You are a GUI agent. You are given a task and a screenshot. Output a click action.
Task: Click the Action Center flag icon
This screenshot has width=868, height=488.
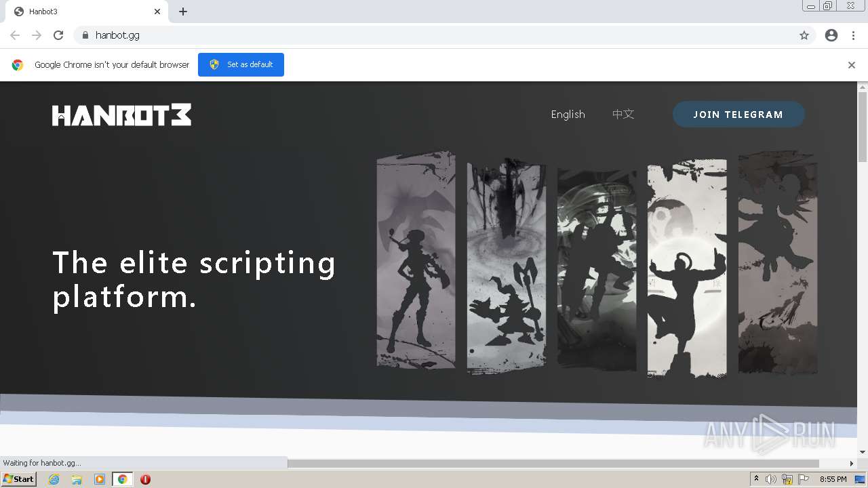point(804,479)
